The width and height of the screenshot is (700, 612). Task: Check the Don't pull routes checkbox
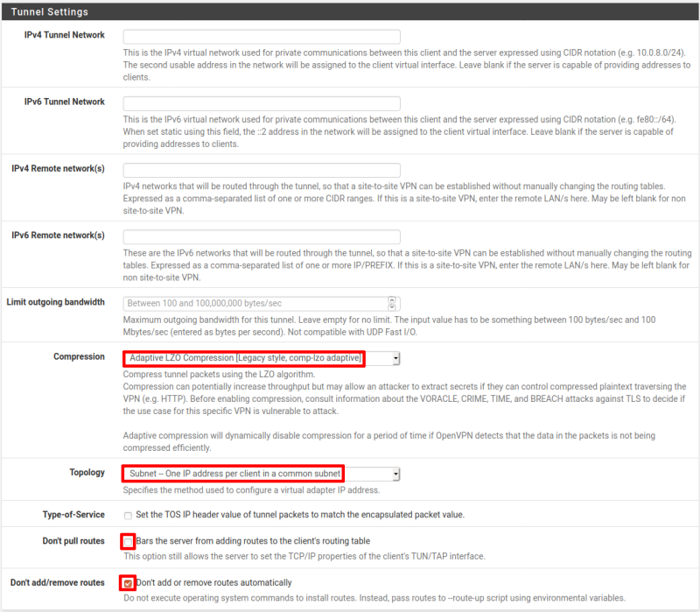(128, 542)
